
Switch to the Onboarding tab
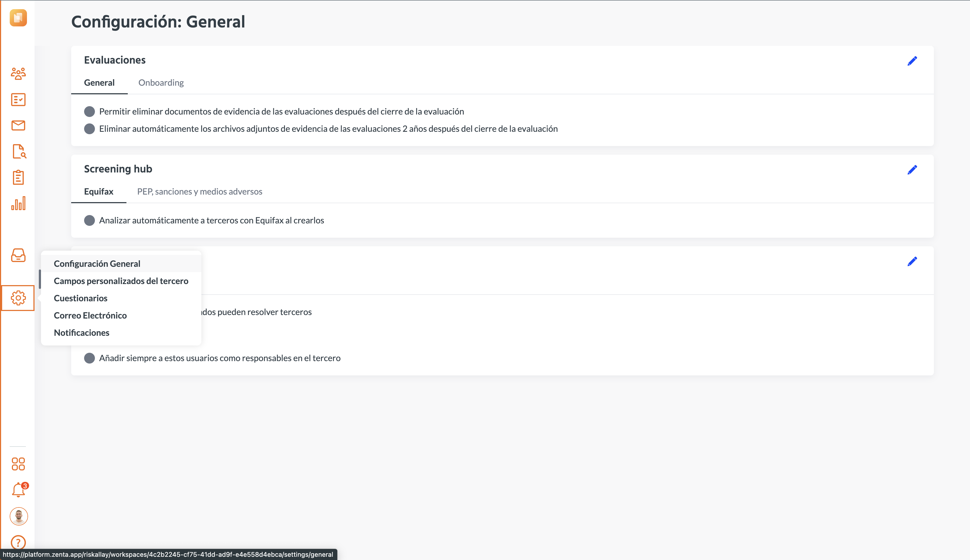click(161, 83)
